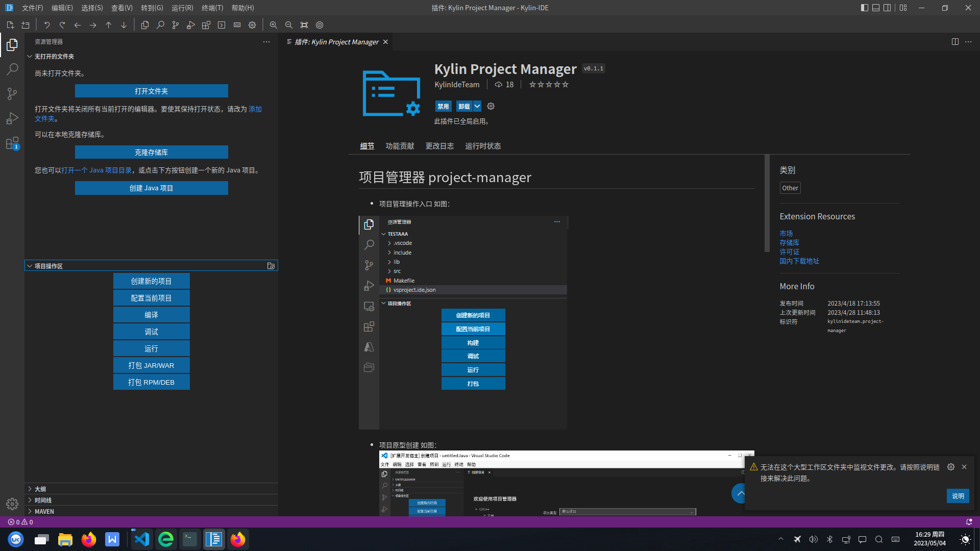Click the star rating of the extension
This screenshot has width=980, height=551.
coord(549,85)
